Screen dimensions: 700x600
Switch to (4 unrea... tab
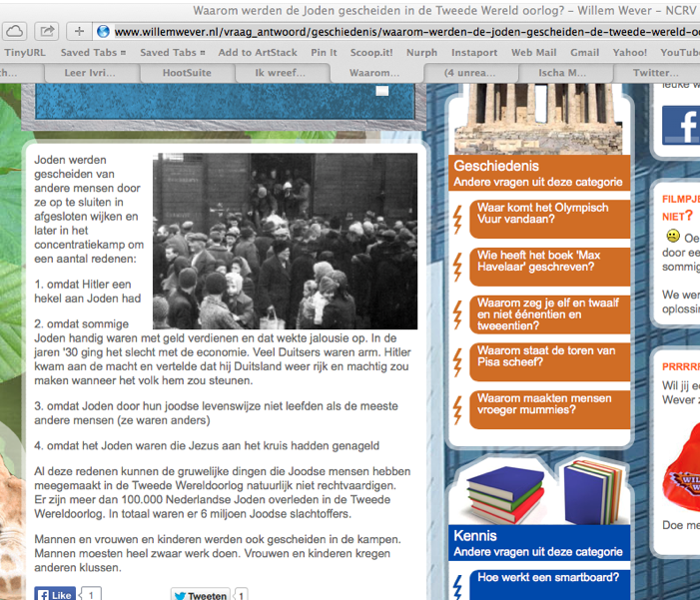pos(471,73)
